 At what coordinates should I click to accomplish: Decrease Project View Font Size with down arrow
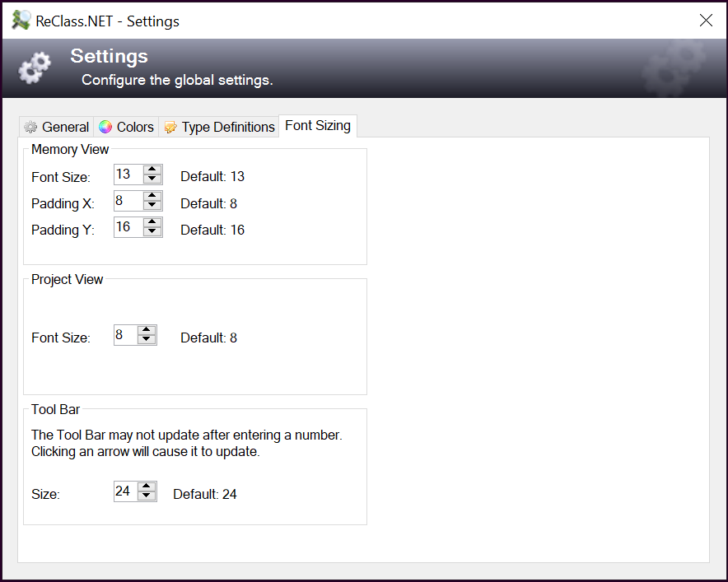(x=147, y=340)
